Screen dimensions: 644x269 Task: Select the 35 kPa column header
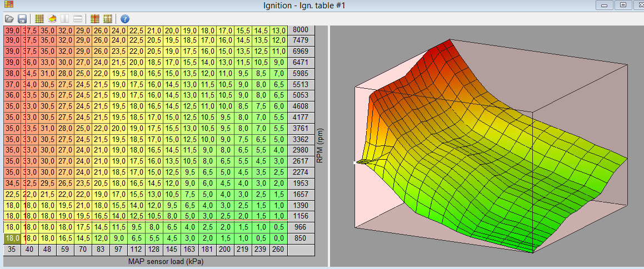point(11,250)
